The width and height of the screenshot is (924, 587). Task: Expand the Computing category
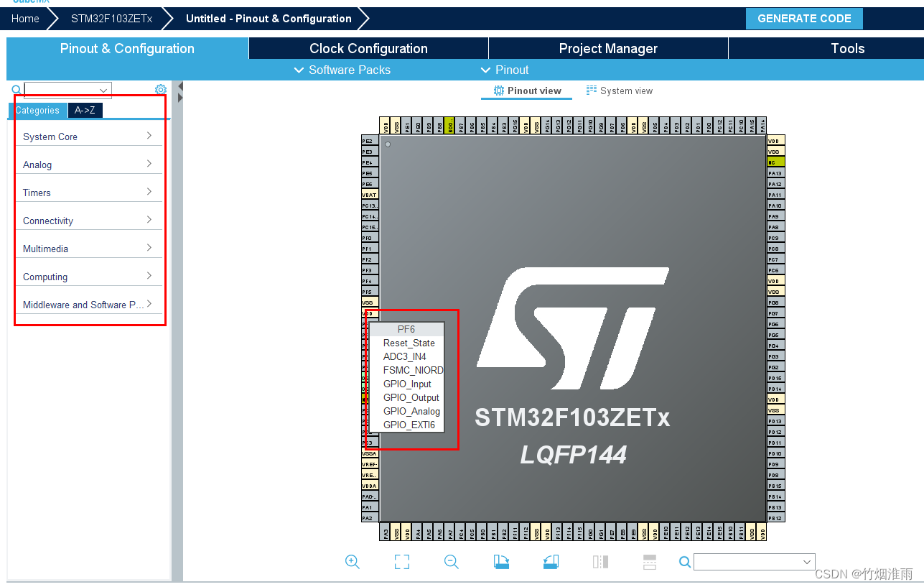89,277
